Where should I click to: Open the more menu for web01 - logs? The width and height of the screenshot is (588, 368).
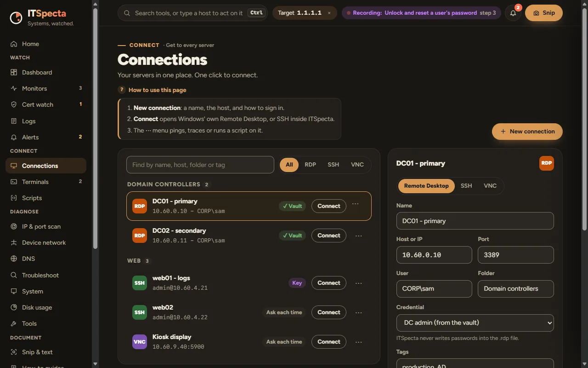359,283
